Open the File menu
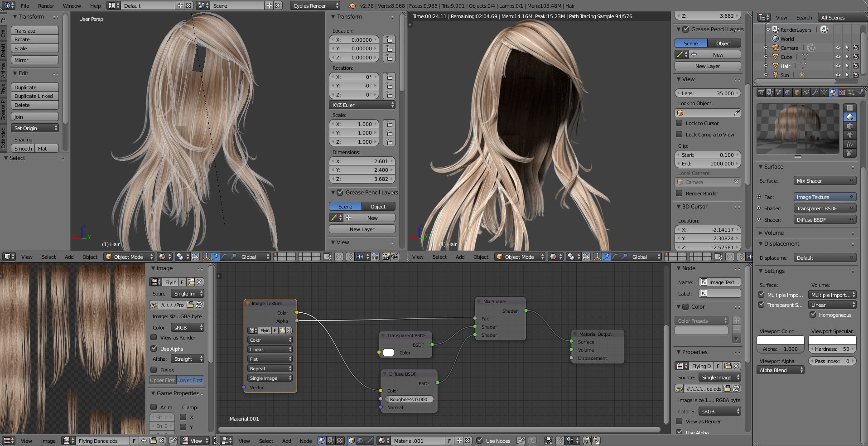Viewport: 868px width, 446px height. [x=25, y=6]
